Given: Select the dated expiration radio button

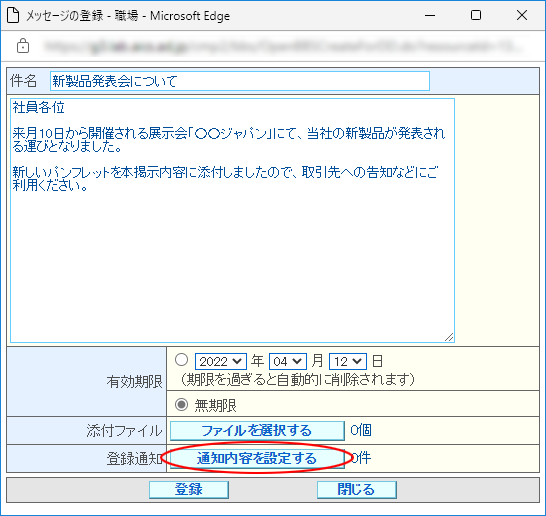Looking at the screenshot, I should tap(181, 360).
